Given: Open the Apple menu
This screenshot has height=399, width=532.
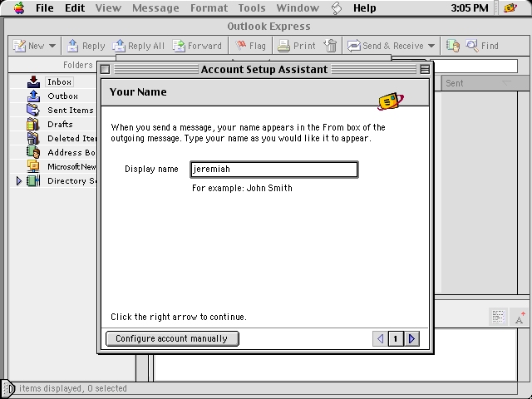Looking at the screenshot, I should pos(19,7).
